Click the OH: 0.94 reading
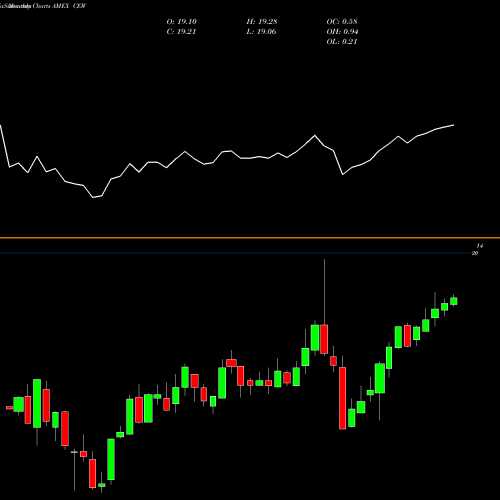The height and width of the screenshot is (500, 500). (342, 32)
